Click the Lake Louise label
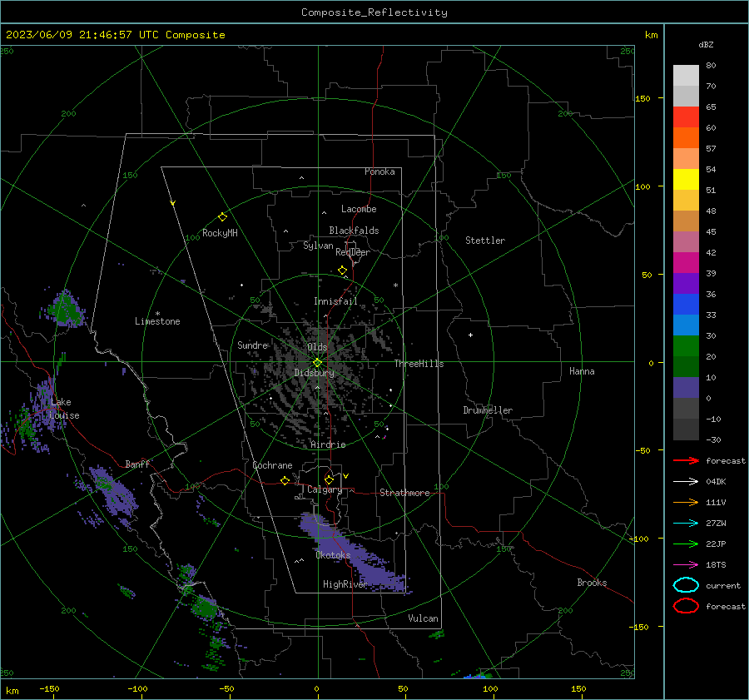749x700 pixels. [x=64, y=409]
